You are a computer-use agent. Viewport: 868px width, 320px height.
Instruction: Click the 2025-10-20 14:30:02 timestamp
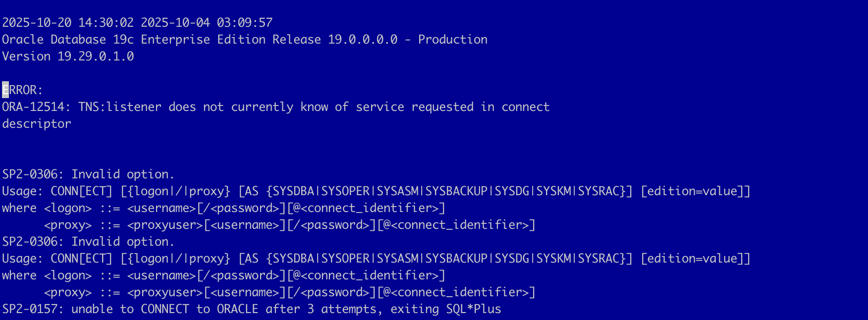[x=68, y=23]
